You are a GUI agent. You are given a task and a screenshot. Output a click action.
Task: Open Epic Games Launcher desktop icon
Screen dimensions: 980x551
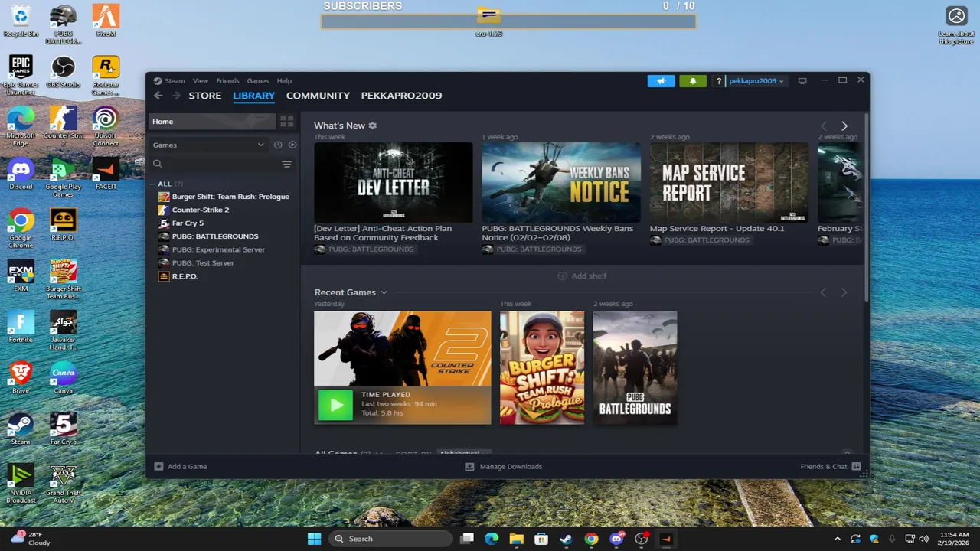pos(21,76)
